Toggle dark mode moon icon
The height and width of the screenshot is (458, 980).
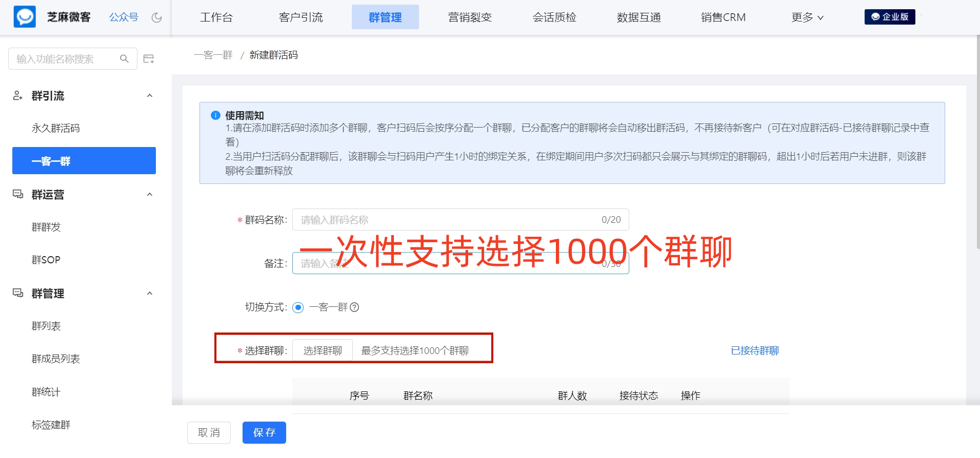(x=157, y=17)
